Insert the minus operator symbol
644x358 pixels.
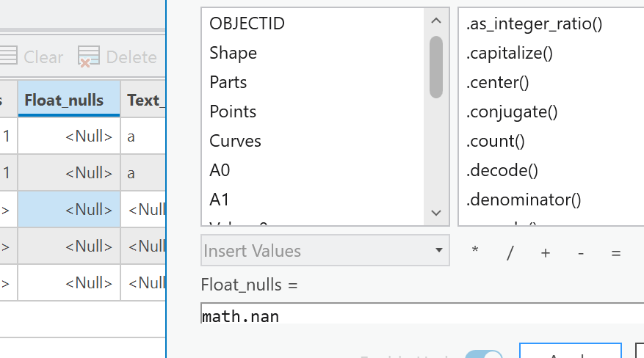pyautogui.click(x=581, y=252)
